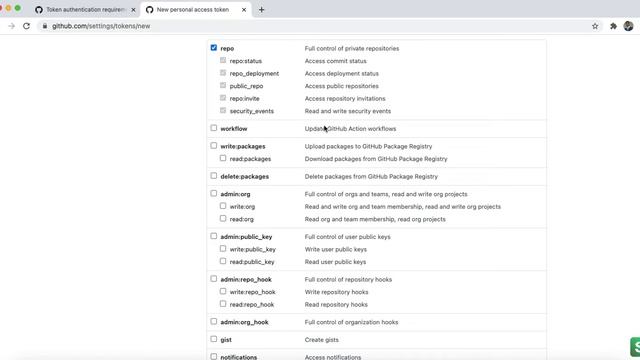This screenshot has height=360, width=640.
Task: Enable the delete:packages checkbox
Action: (x=213, y=176)
